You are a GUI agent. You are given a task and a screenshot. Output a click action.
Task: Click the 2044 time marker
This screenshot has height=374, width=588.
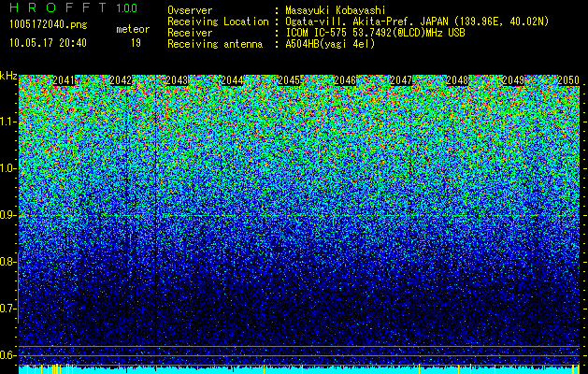[x=232, y=80]
